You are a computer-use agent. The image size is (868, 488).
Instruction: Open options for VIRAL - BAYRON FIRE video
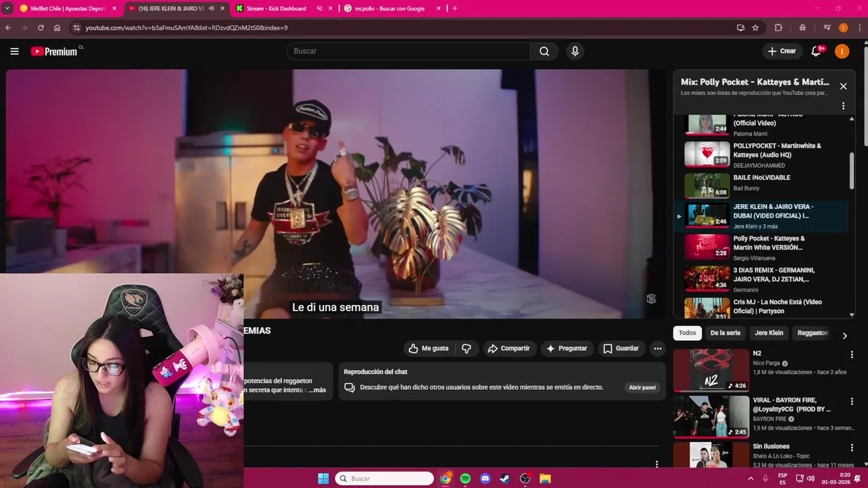852,401
